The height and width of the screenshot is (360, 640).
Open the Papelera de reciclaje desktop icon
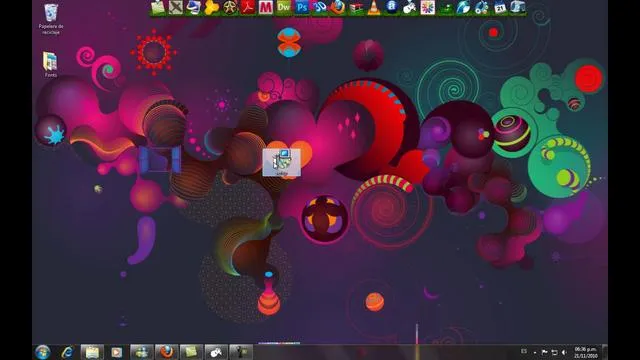tap(51, 19)
